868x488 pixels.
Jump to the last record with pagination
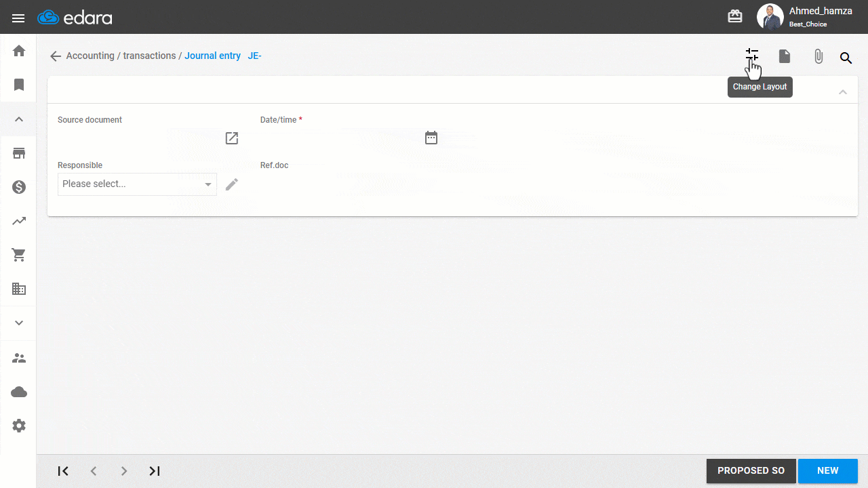click(x=154, y=470)
